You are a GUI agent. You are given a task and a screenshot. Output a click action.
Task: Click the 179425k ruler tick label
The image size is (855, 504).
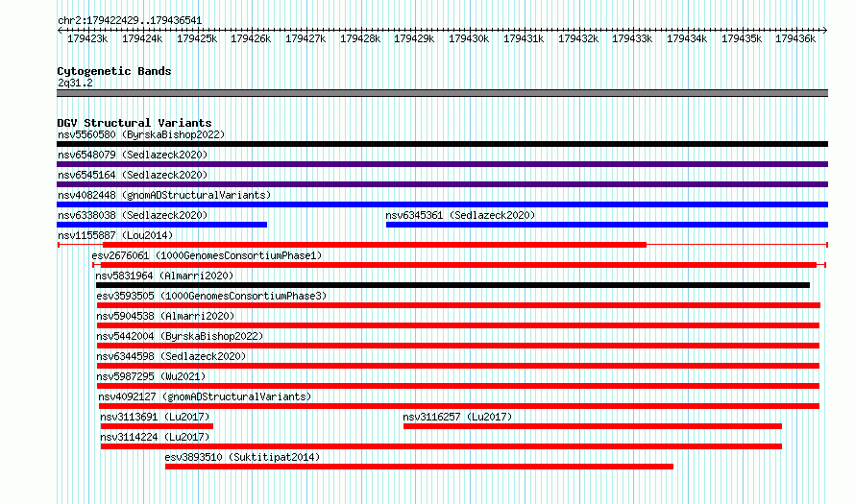[x=197, y=38]
